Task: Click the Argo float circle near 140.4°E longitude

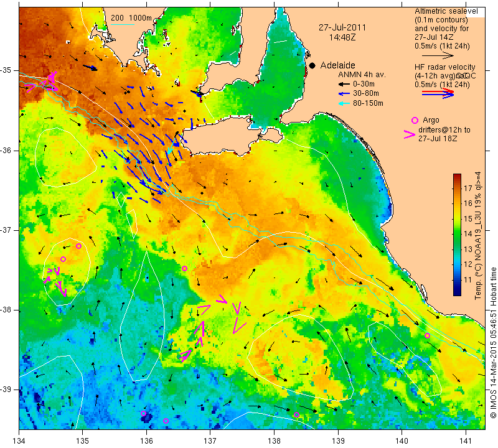Action: pos(427,335)
